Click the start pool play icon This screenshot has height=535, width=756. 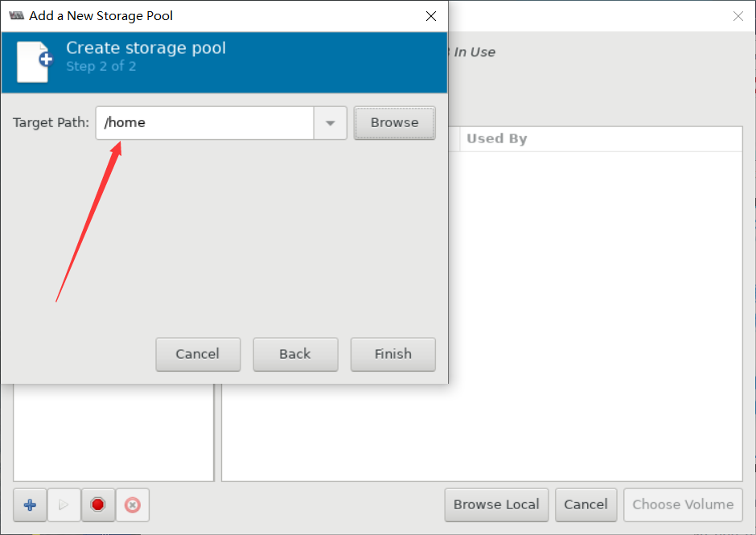pyautogui.click(x=64, y=505)
